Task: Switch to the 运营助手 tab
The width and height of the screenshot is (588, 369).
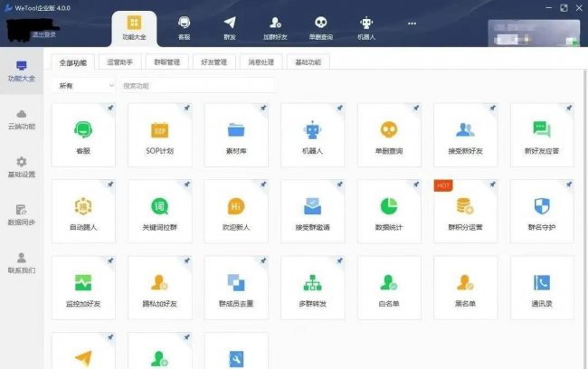Action: 120,61
